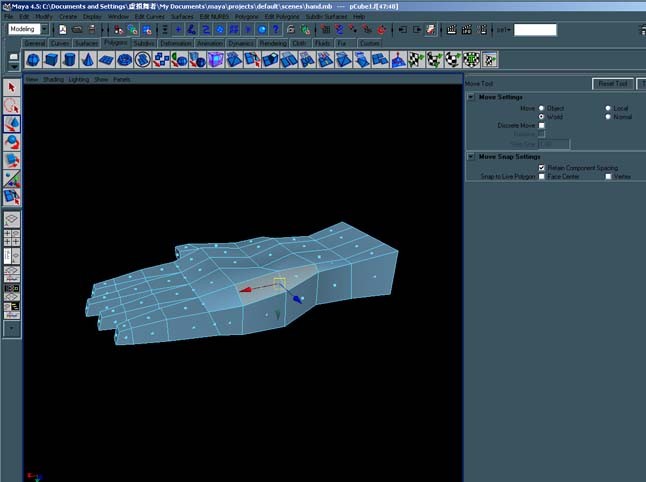The width and height of the screenshot is (646, 482).
Task: Click the polygon torus shelf icon
Action: pos(124,60)
